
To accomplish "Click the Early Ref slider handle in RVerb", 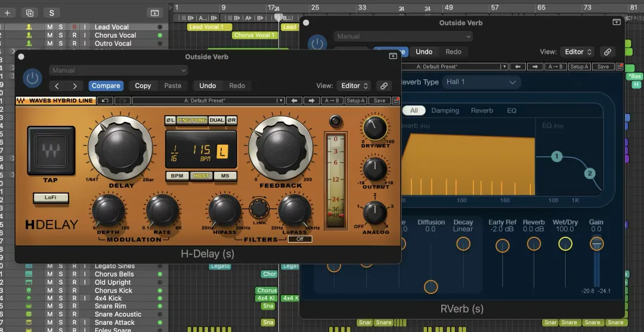I will coord(502,246).
